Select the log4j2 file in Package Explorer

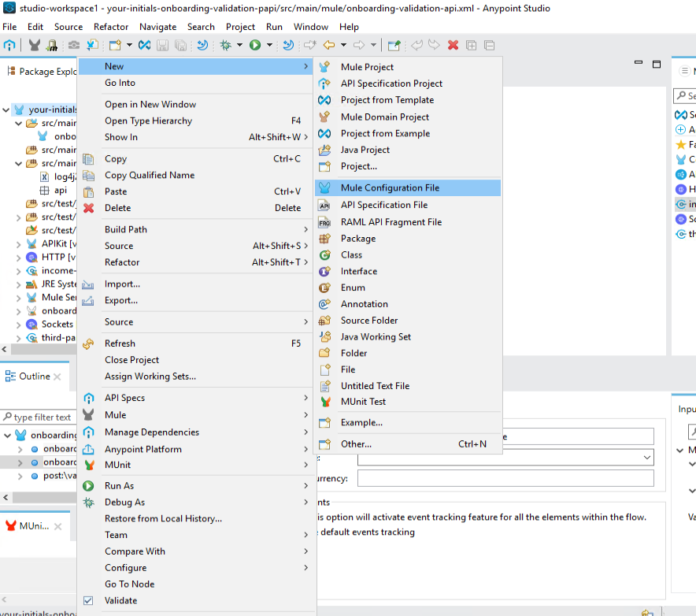[x=64, y=177]
